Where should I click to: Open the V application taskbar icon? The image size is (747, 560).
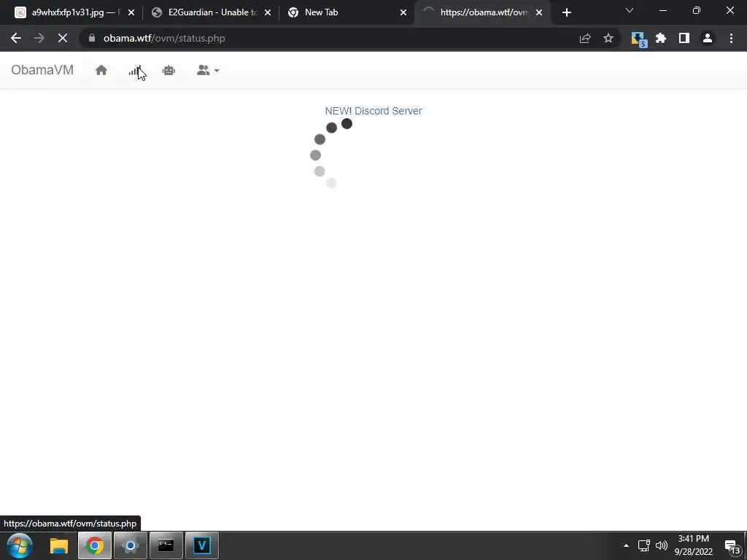(x=201, y=545)
